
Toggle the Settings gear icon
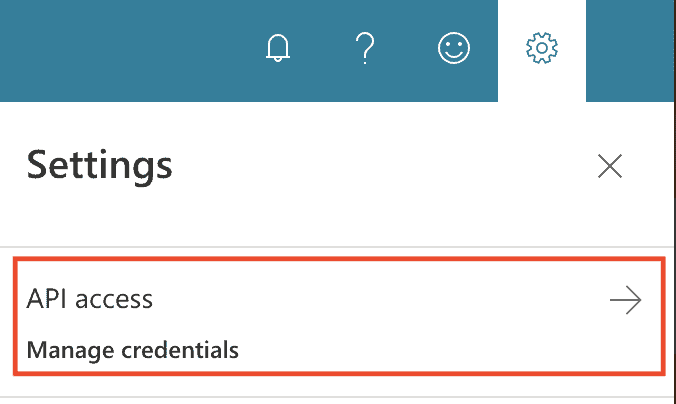coord(541,48)
